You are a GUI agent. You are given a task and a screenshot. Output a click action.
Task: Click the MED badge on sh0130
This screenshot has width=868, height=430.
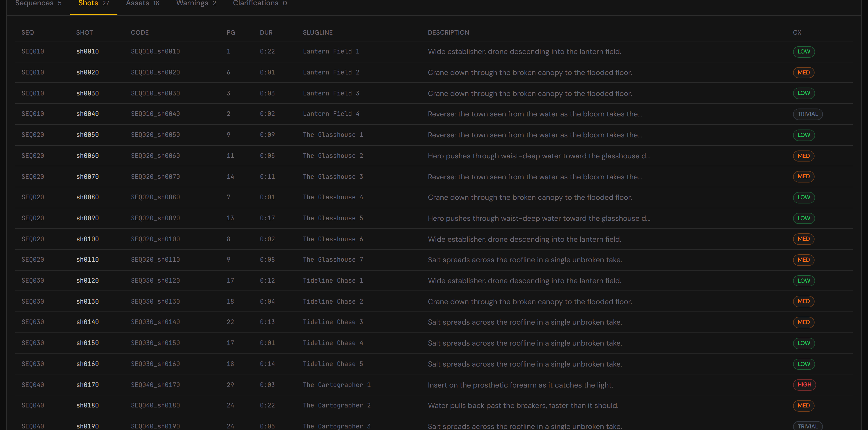[x=803, y=301]
